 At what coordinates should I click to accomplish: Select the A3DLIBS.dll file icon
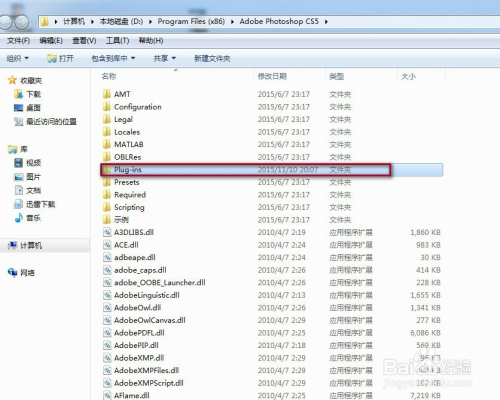[107, 232]
